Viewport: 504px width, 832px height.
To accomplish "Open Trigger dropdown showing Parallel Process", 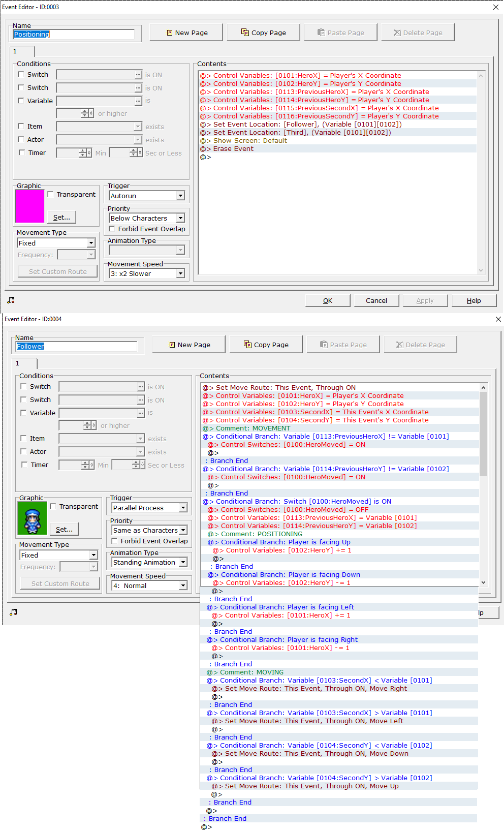I will [x=149, y=508].
